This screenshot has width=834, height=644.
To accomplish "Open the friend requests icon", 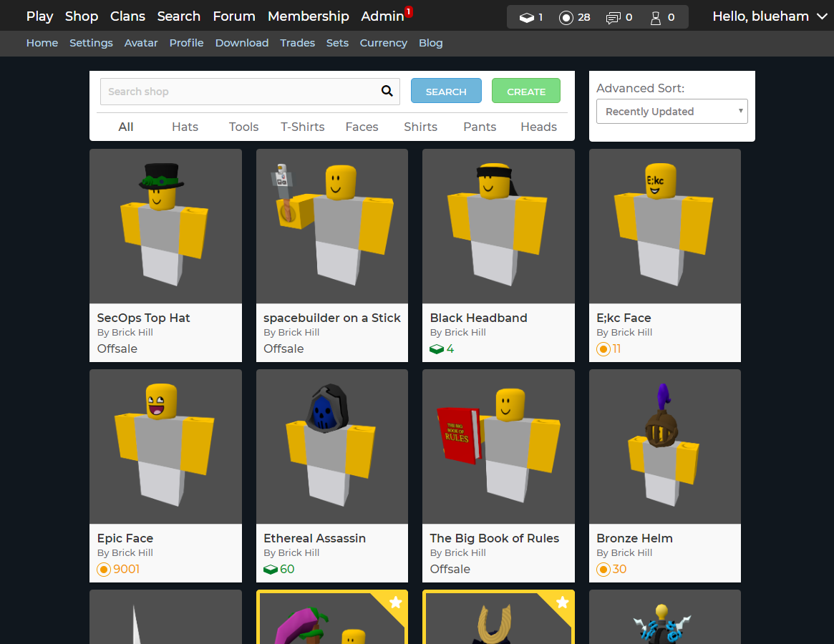I will coord(655,17).
